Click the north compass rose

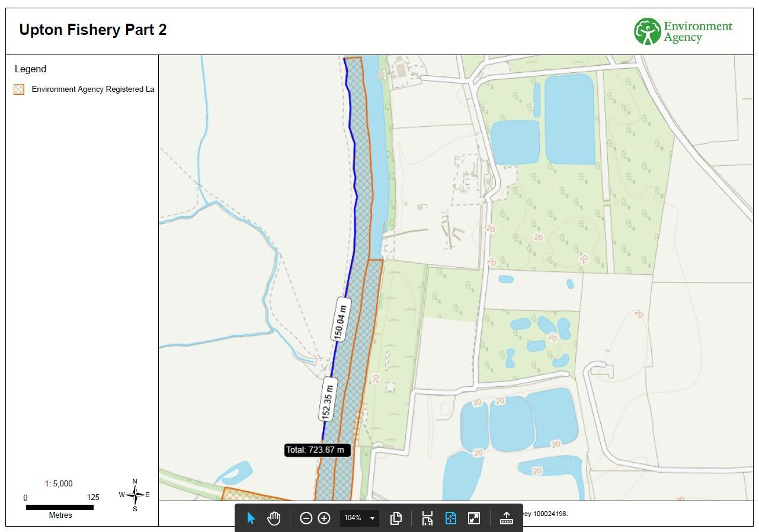(x=134, y=495)
